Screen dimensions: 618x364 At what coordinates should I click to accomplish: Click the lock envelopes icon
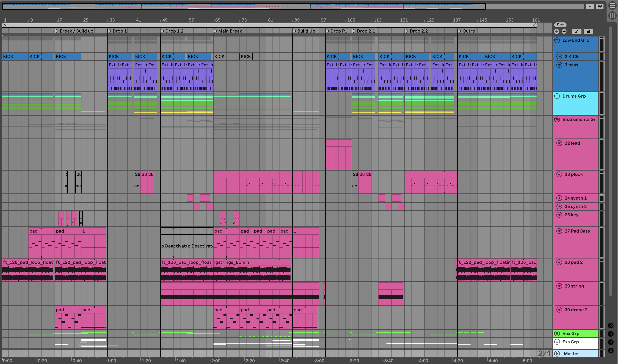pyautogui.click(x=589, y=31)
